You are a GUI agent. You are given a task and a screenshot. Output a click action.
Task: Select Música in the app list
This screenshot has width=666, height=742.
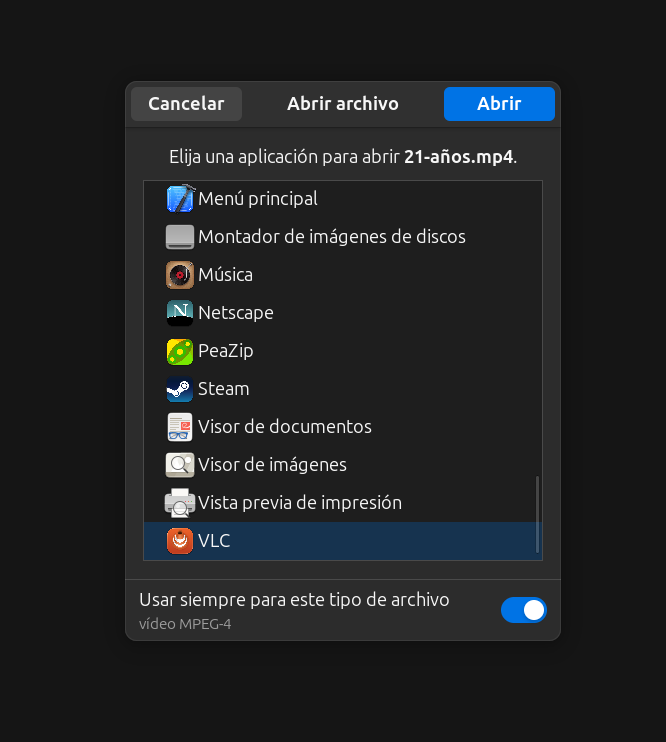(x=225, y=275)
